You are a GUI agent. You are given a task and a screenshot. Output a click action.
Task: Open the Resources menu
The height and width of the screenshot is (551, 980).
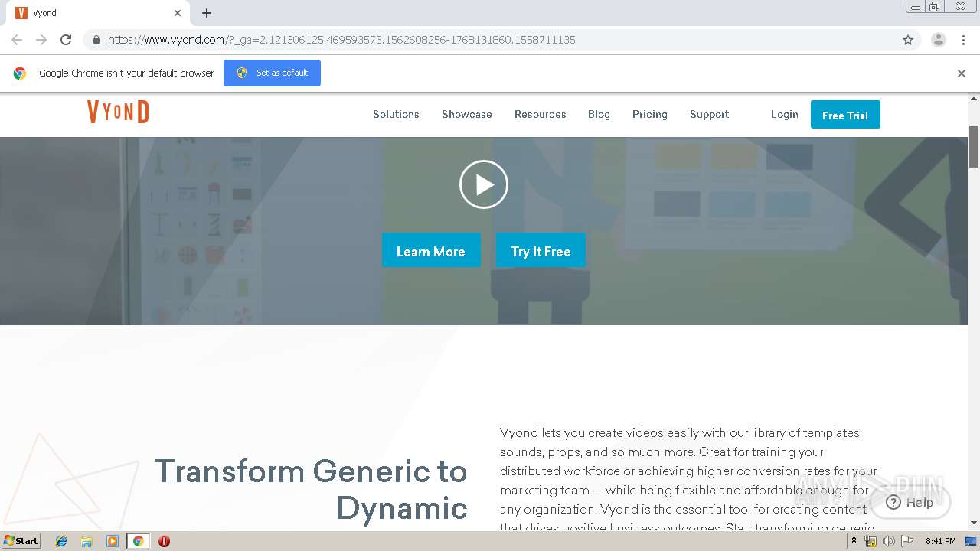[540, 114]
